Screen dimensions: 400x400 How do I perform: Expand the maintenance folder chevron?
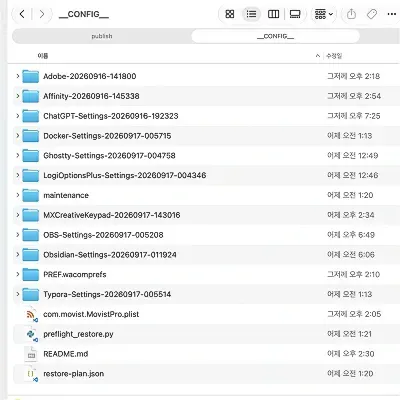(18, 195)
